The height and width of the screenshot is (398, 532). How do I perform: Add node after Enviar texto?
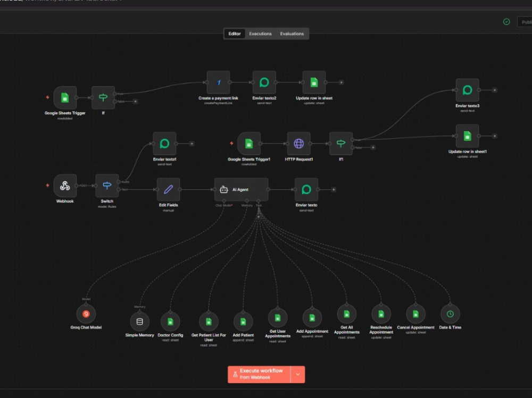click(x=334, y=190)
